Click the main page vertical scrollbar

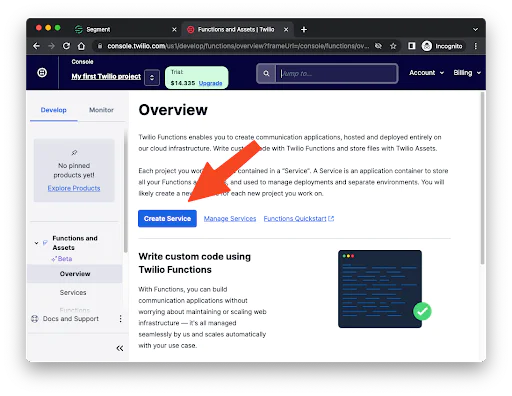[x=482, y=179]
